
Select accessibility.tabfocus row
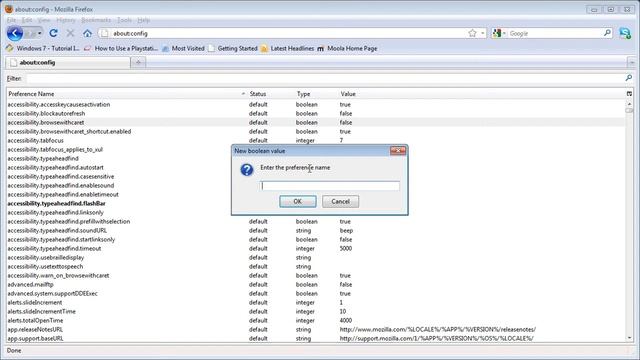pos(316,140)
